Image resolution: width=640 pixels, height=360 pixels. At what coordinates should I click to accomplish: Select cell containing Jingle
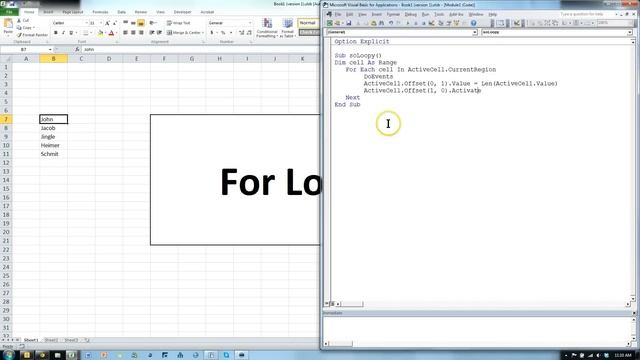53,136
